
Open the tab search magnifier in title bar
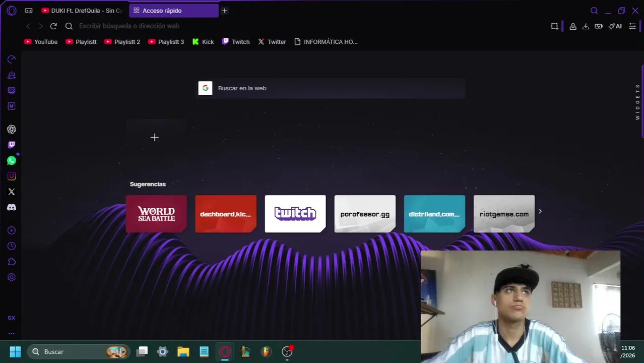click(x=594, y=11)
